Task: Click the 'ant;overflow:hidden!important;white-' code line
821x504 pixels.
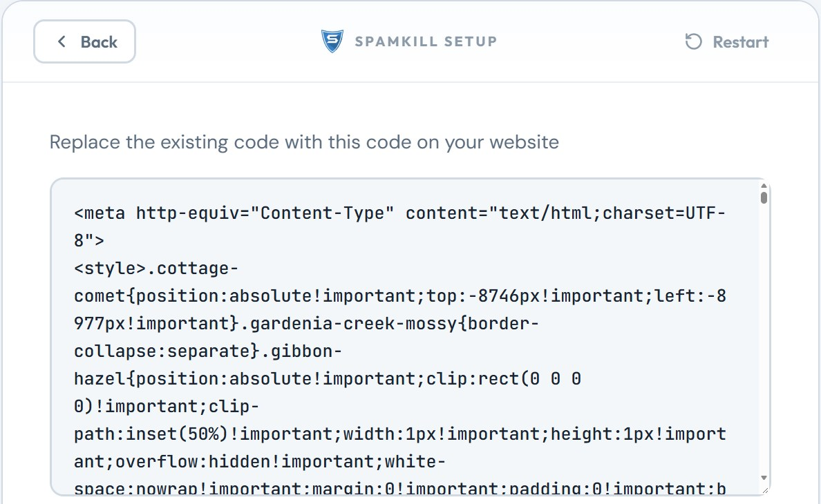Action: [x=260, y=462]
